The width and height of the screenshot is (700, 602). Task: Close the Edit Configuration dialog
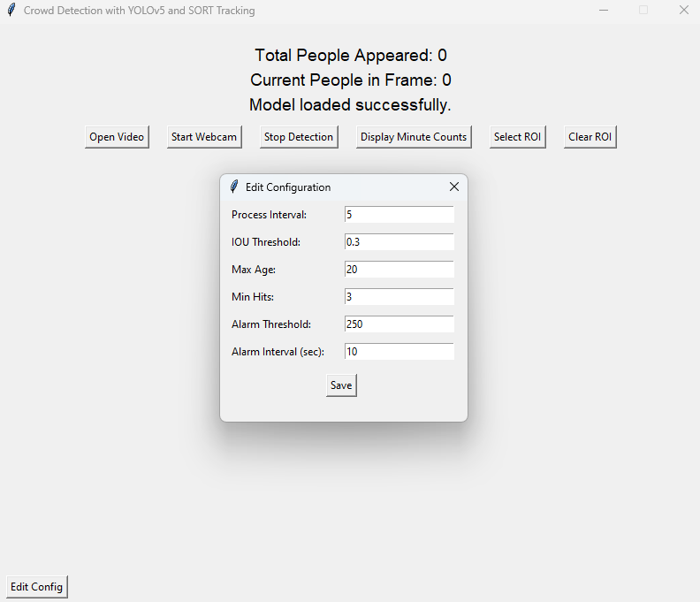coord(454,187)
